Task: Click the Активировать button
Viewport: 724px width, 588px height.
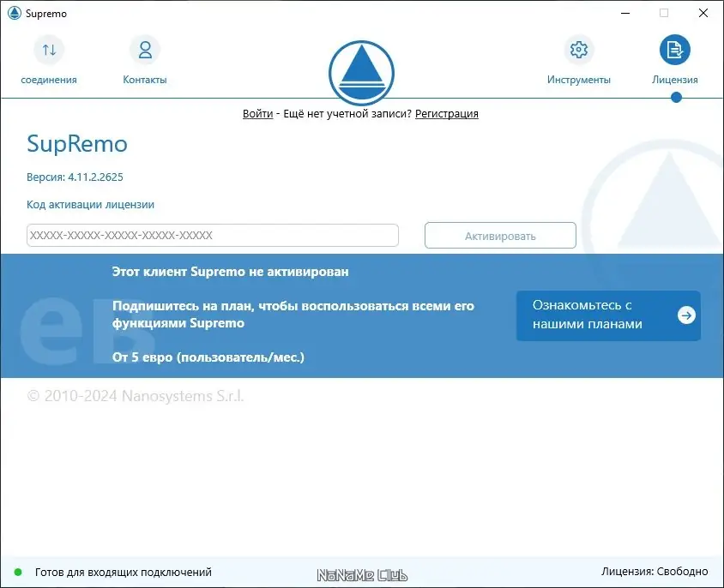Action: pos(500,236)
